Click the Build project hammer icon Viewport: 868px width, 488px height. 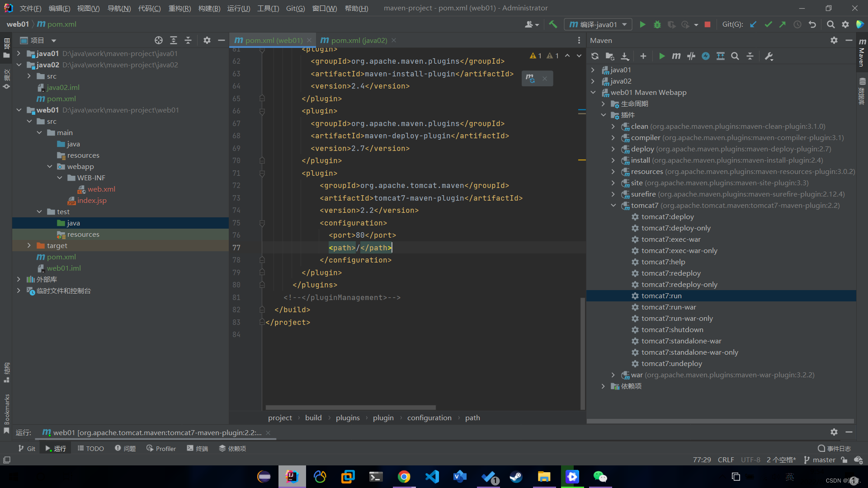click(x=553, y=24)
